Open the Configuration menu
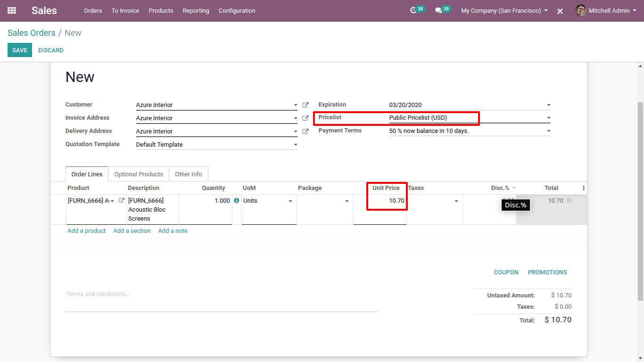The image size is (644, 362). (x=237, y=10)
